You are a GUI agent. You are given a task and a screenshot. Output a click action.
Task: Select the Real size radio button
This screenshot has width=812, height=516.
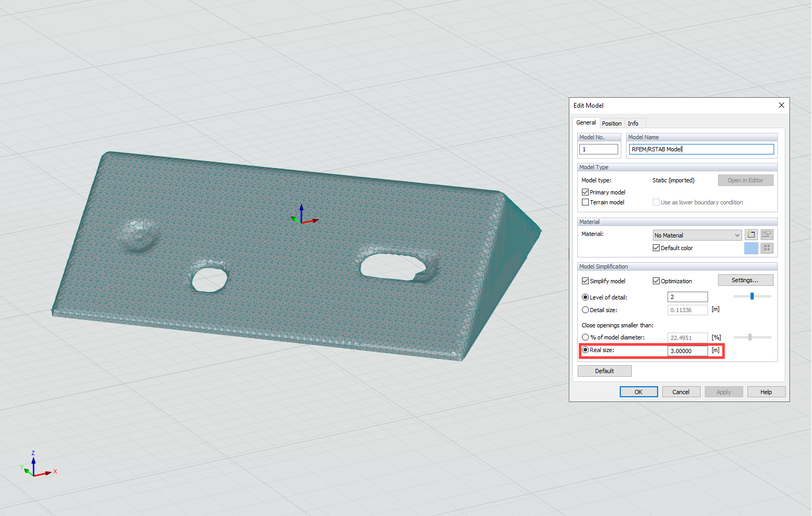point(585,350)
